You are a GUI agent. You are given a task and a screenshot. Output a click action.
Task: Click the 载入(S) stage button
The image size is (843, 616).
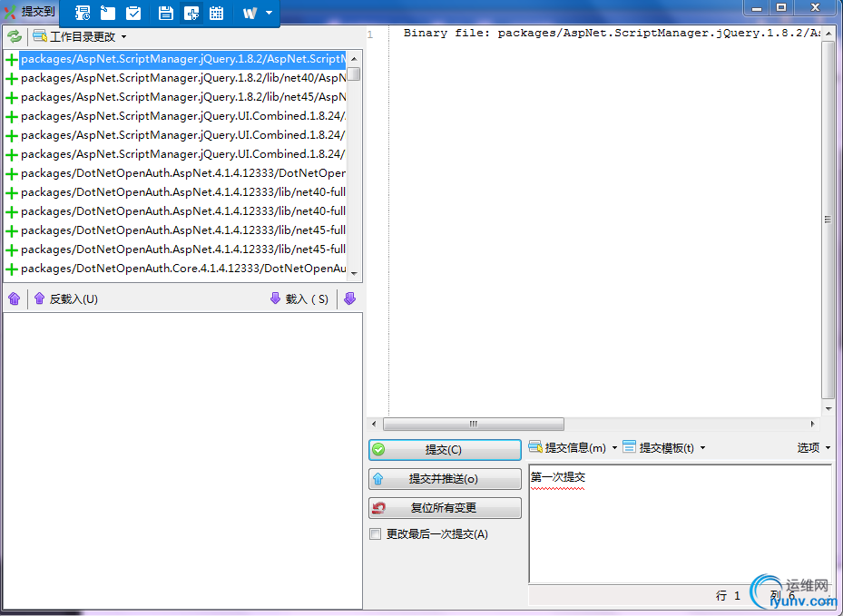coord(299,298)
